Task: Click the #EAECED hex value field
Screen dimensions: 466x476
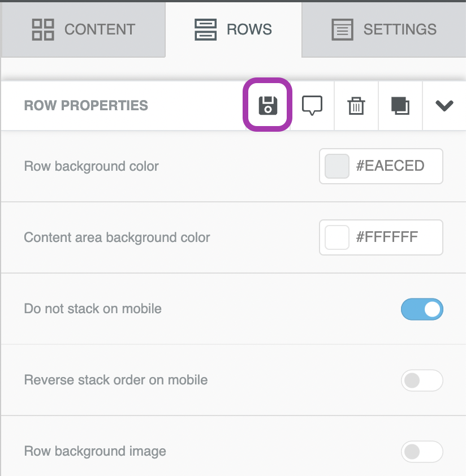Action: (x=390, y=166)
